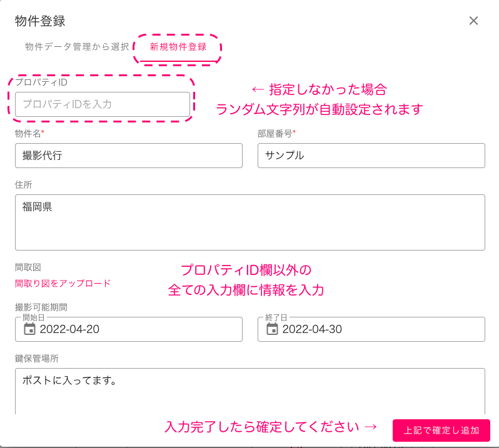Image resolution: width=499 pixels, height=448 pixels.
Task: Click the 終了日 calendar icon
Action: click(x=272, y=329)
